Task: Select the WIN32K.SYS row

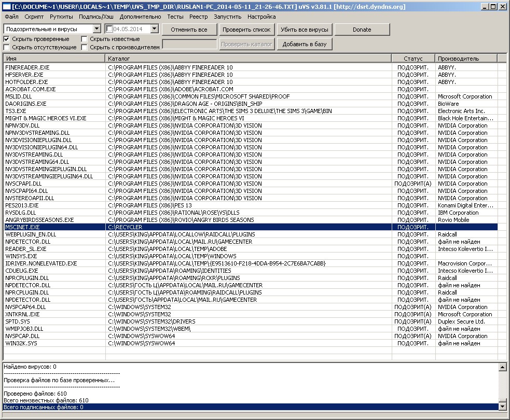Action: 251,343
